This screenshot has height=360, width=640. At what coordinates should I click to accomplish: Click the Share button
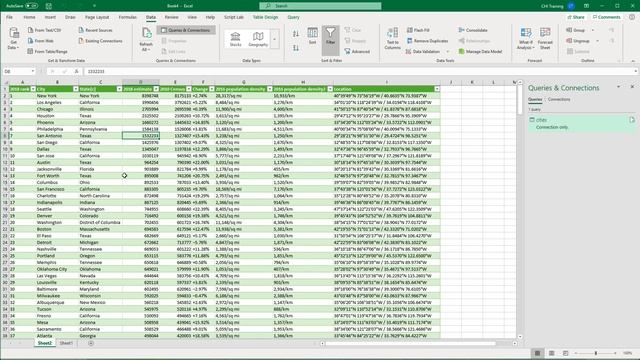(576, 17)
